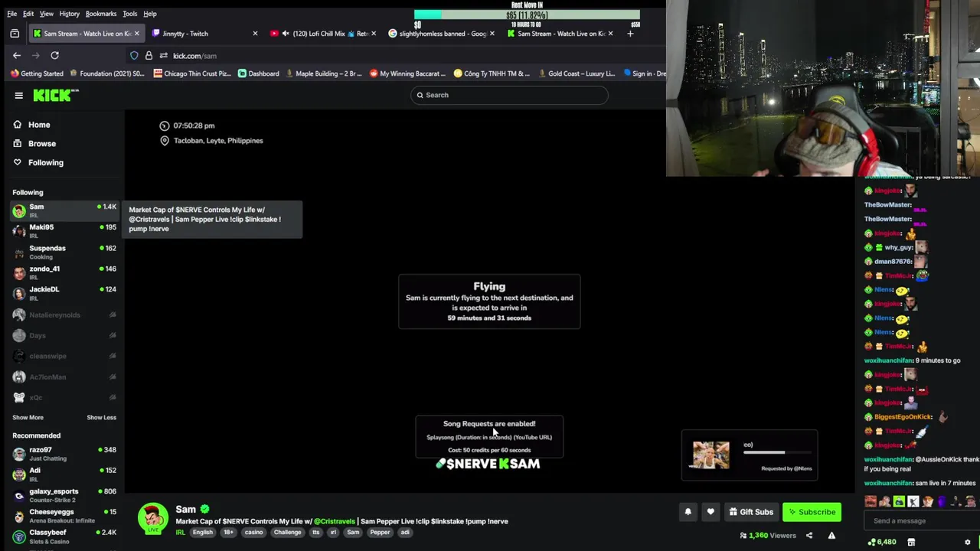
Task: Click the @Cristravels link in stream title
Action: coord(335,521)
